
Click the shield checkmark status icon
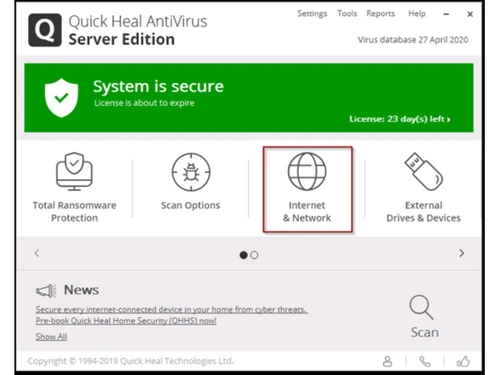(61, 98)
